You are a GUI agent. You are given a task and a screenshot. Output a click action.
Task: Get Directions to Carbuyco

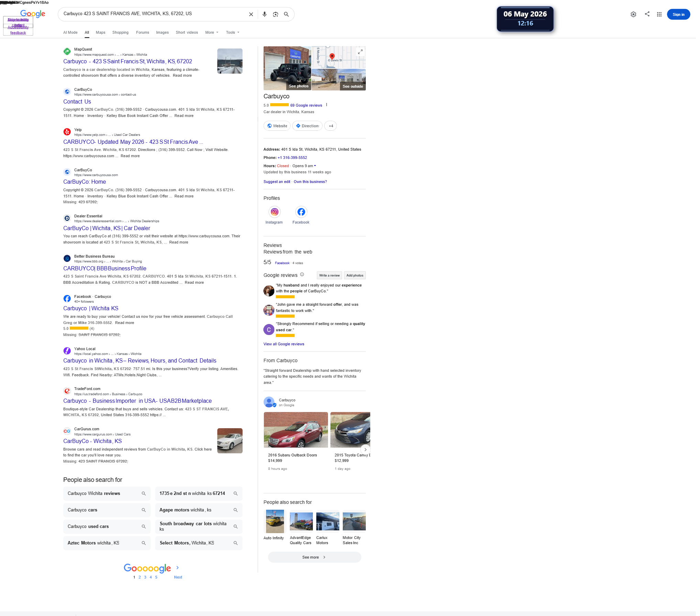pos(307,126)
